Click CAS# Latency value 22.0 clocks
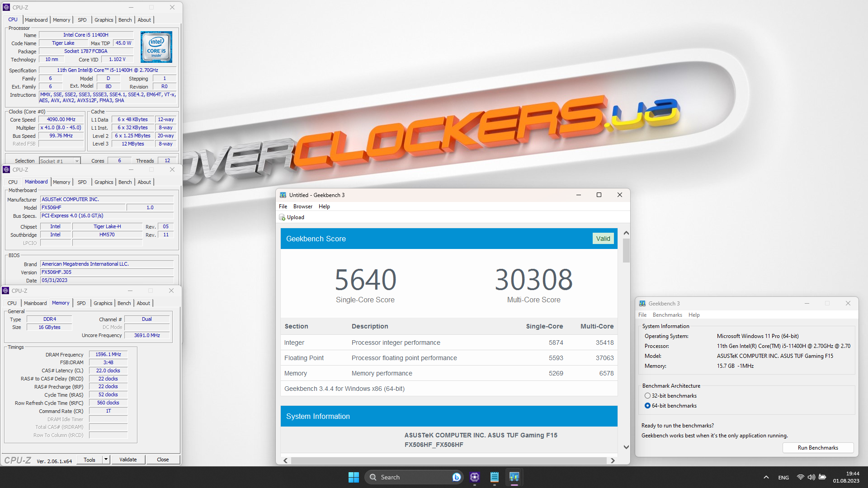The width and height of the screenshot is (868, 488). click(108, 371)
